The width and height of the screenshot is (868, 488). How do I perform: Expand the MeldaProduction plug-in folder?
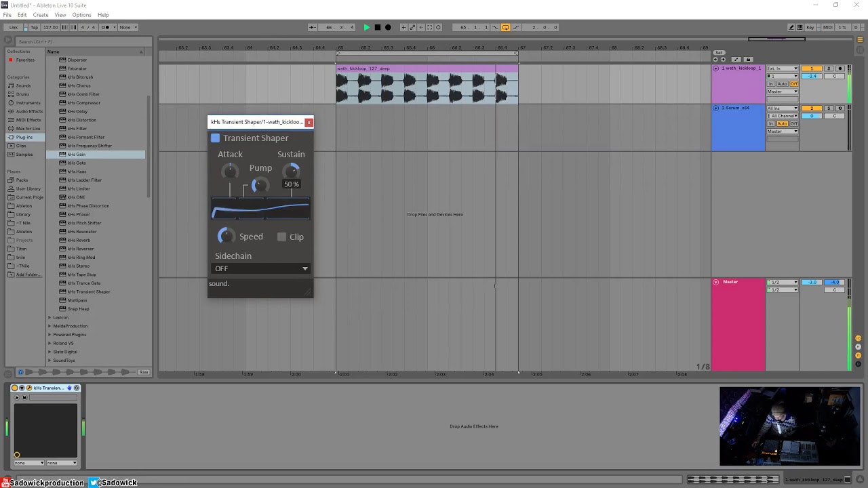[x=50, y=326]
